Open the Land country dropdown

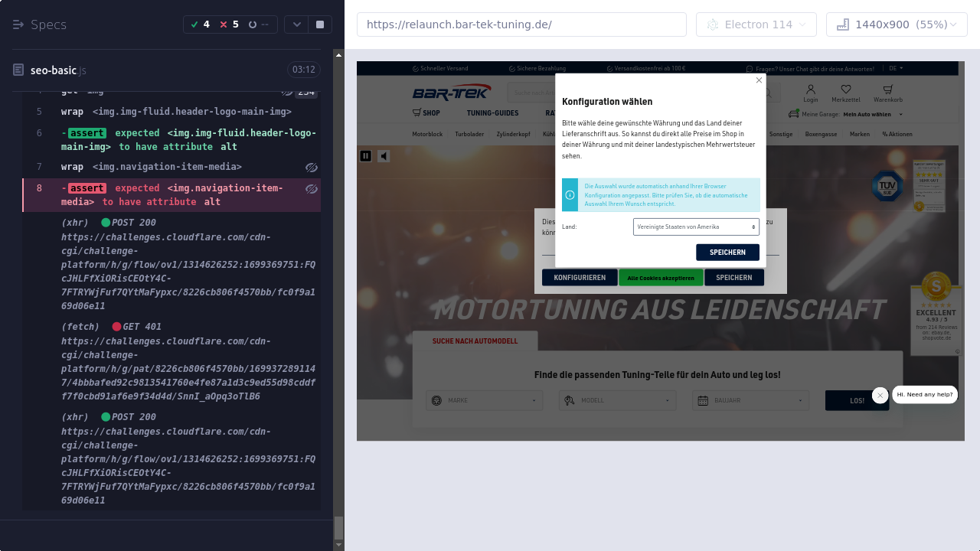pos(696,227)
